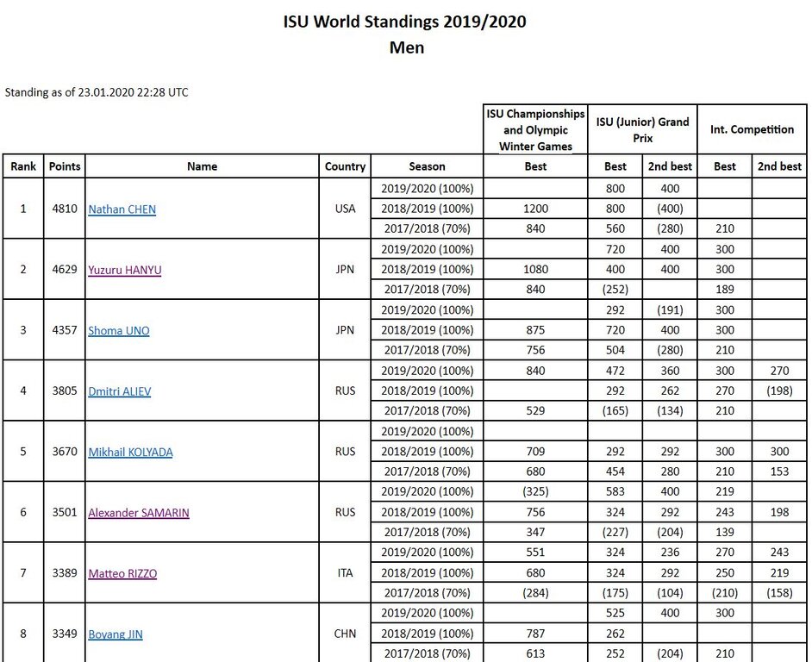Select the USA country cell
This screenshot has height=662, width=812.
(345, 209)
